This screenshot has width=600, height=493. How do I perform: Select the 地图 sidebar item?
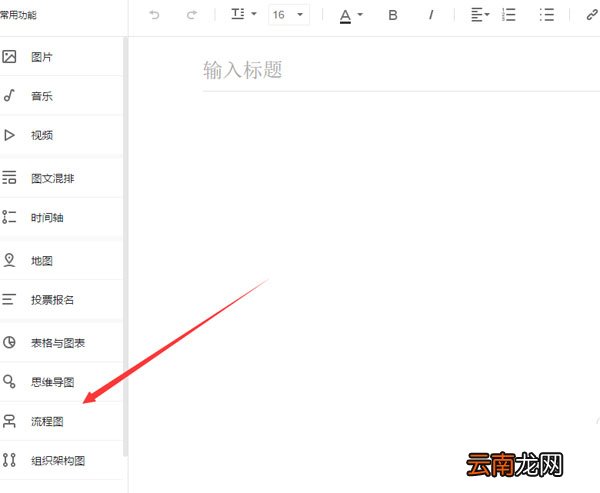(61, 261)
